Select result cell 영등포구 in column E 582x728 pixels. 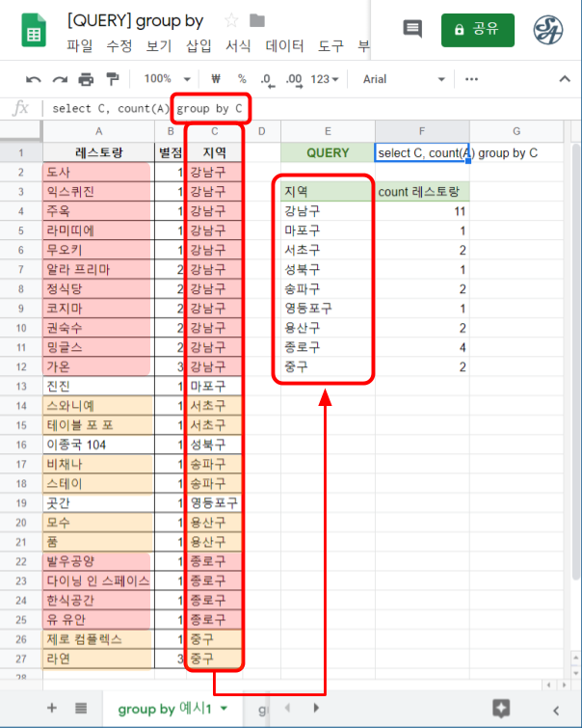(x=328, y=309)
